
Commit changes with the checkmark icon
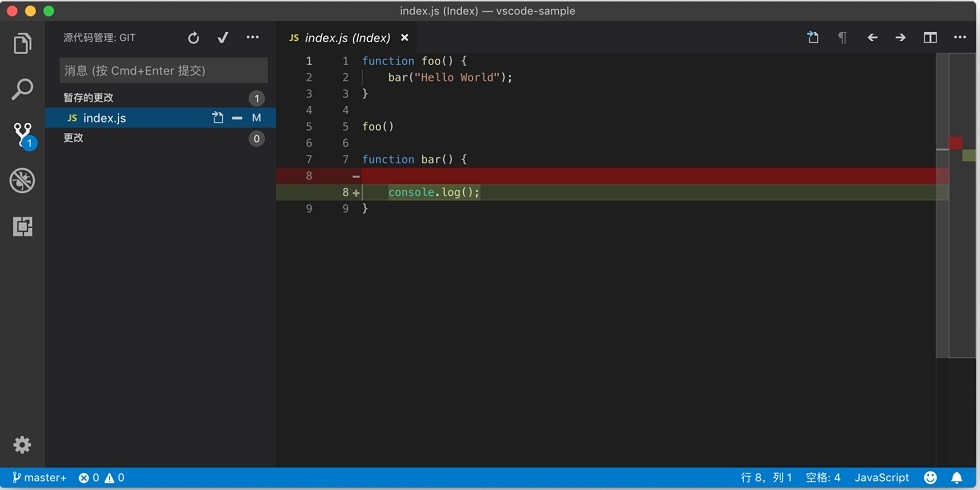click(222, 38)
